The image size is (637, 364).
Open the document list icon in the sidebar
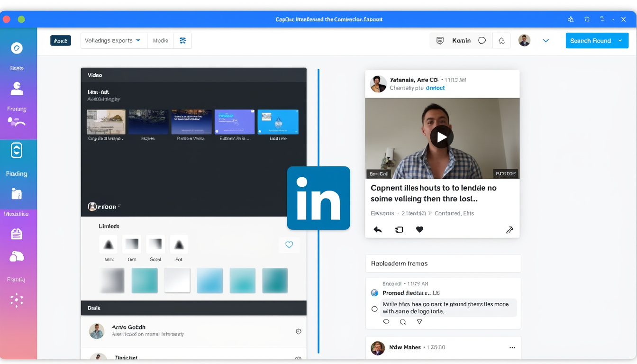(17, 234)
